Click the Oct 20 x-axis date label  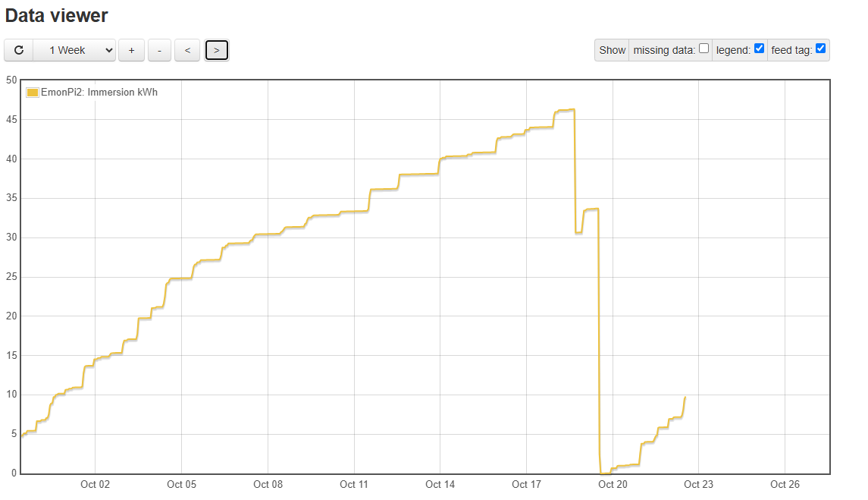[x=613, y=485]
